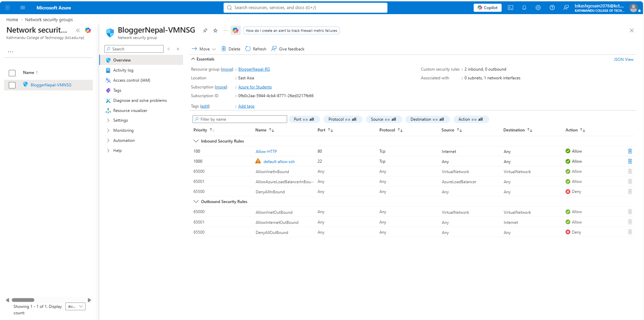This screenshot has width=644, height=320.
Task: Open Access control (IAM)
Action: pos(132,80)
